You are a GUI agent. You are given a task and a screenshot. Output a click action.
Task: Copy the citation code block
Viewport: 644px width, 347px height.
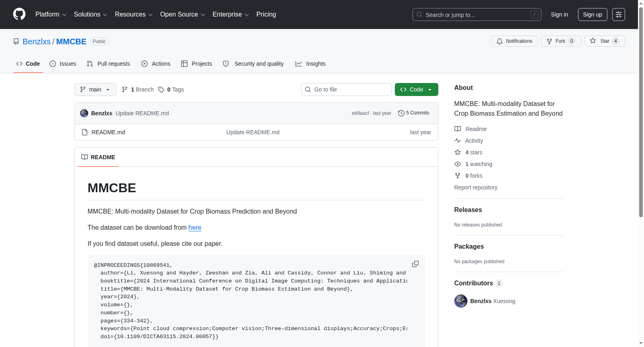coord(415,264)
